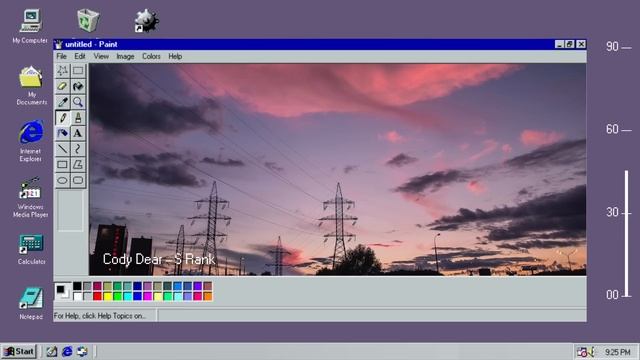The width and height of the screenshot is (640, 360).
Task: Open the Help menu in Paint
Action: (175, 56)
